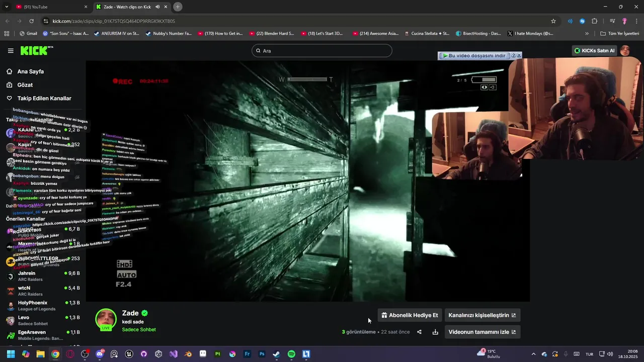Open help on the video download bar
Screen dimensions: 644x362
(514, 55)
